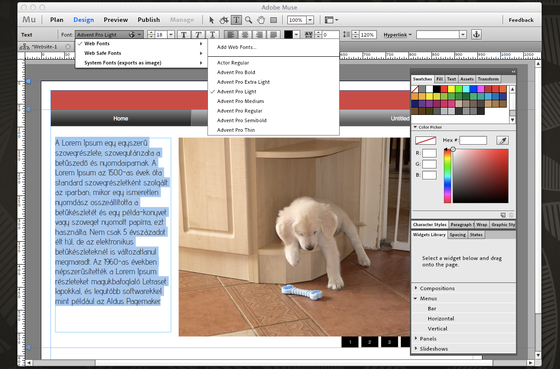
Task: Open the Hyperlink dropdown menu
Action: pos(398,35)
